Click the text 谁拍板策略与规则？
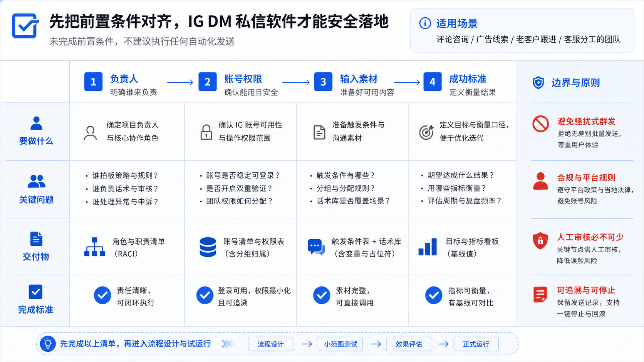644x362 pixels. coord(126,175)
